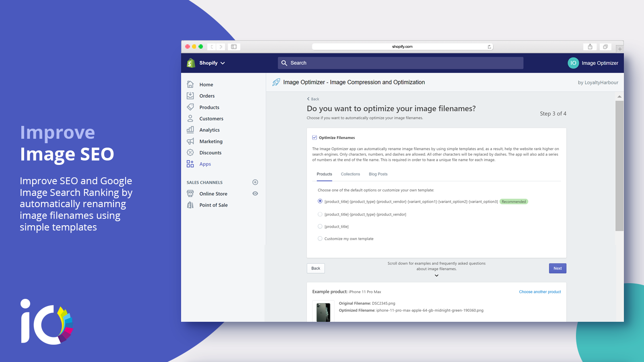This screenshot has width=644, height=362.
Task: View online store via eye icon
Action: (x=255, y=193)
